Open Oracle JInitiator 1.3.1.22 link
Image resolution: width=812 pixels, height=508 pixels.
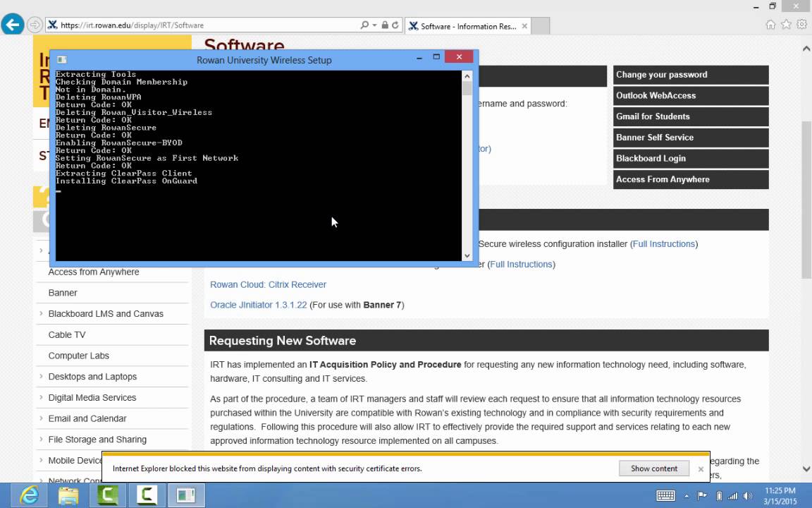point(259,305)
